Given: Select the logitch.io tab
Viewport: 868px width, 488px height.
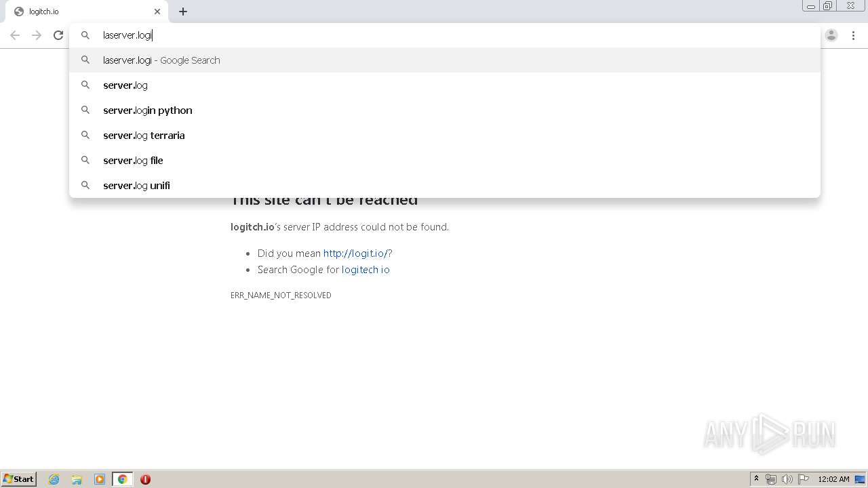Looking at the screenshot, I should [x=87, y=12].
